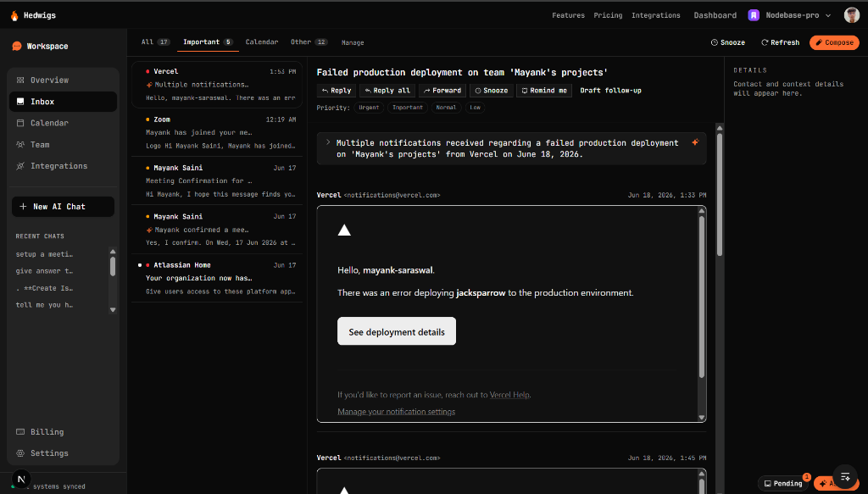Open the Dashboard link
Screen dimensions: 868x494
click(x=715, y=15)
